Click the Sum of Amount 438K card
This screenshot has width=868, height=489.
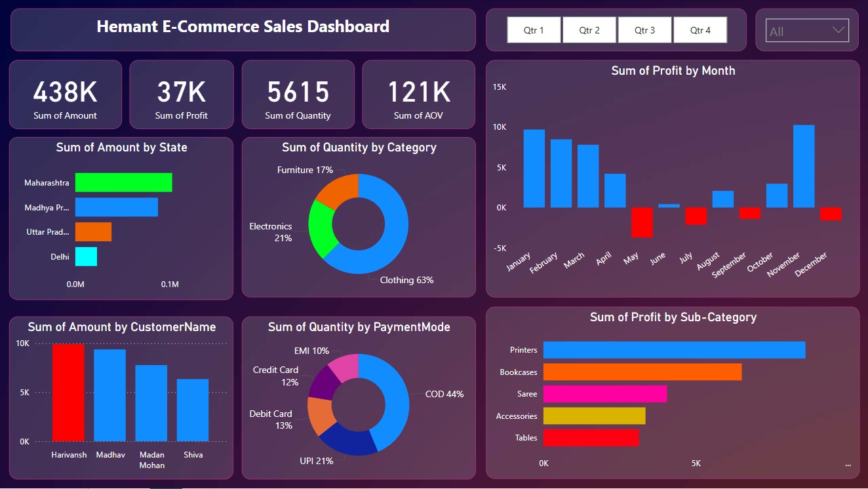click(x=65, y=94)
